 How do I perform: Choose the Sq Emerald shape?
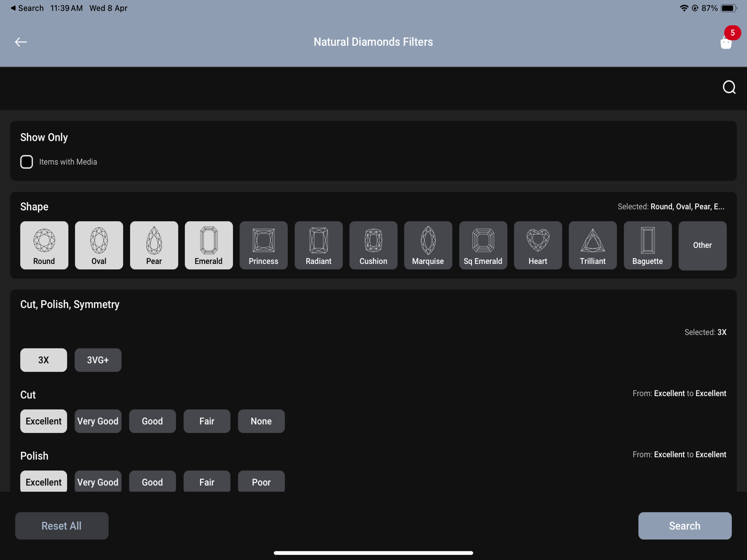point(483,245)
